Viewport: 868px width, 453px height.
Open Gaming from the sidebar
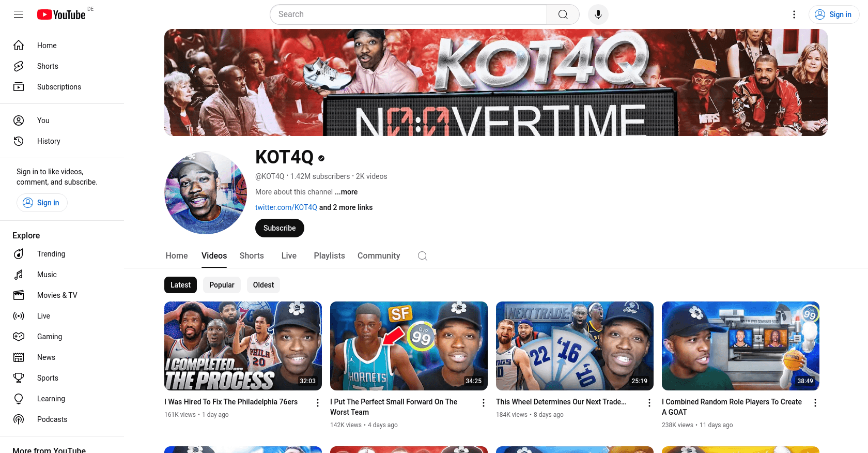(x=50, y=337)
